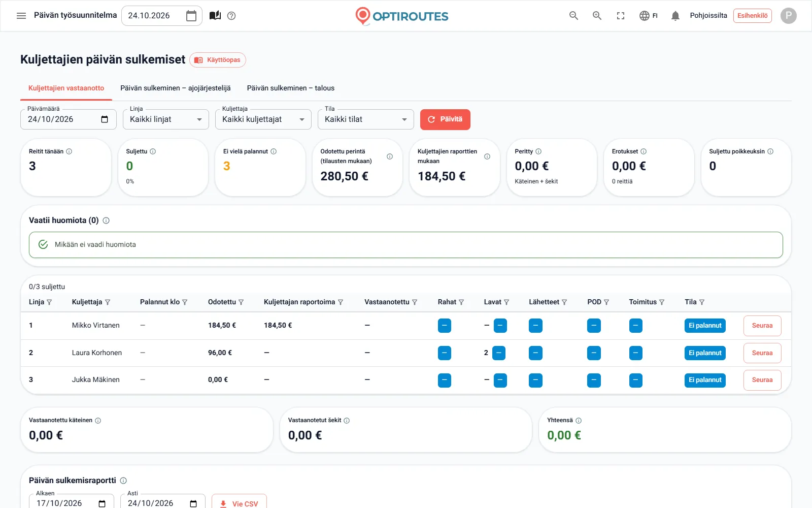This screenshot has width=812, height=508.
Task: Open the map book icon in header
Action: (x=215, y=16)
